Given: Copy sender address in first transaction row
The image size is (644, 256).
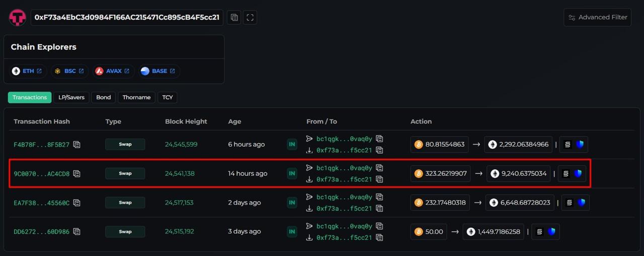Looking at the screenshot, I should pyautogui.click(x=379, y=139).
